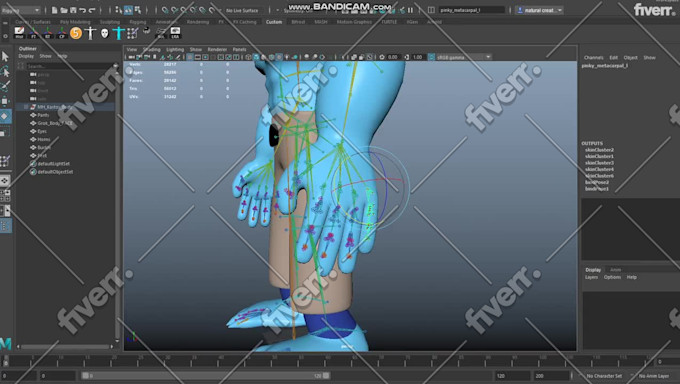This screenshot has height=384, width=680.
Task: Toggle the highlighted selection-mode button in status line
Action: pyautogui.click(x=128, y=10)
